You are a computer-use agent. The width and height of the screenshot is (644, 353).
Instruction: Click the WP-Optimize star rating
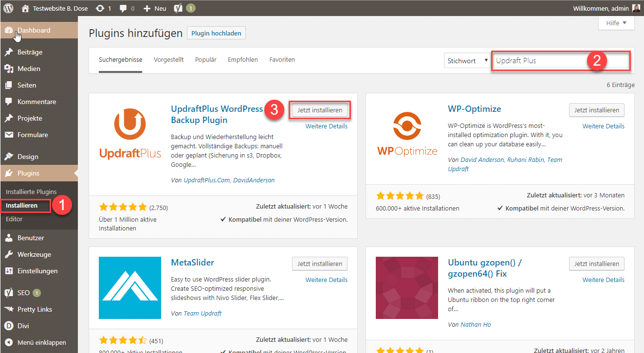400,196
